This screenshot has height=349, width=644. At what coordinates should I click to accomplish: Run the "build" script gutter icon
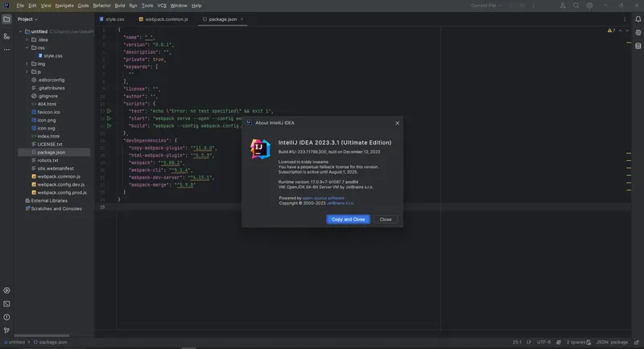109,126
